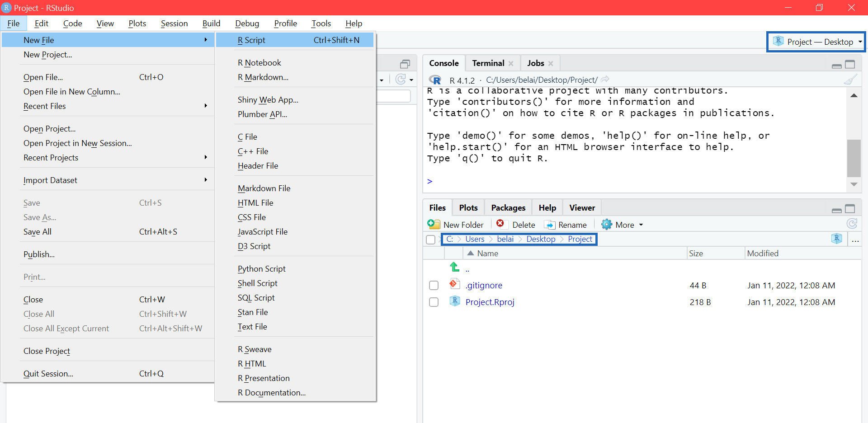Click the view working directory arrow icon

tap(605, 80)
